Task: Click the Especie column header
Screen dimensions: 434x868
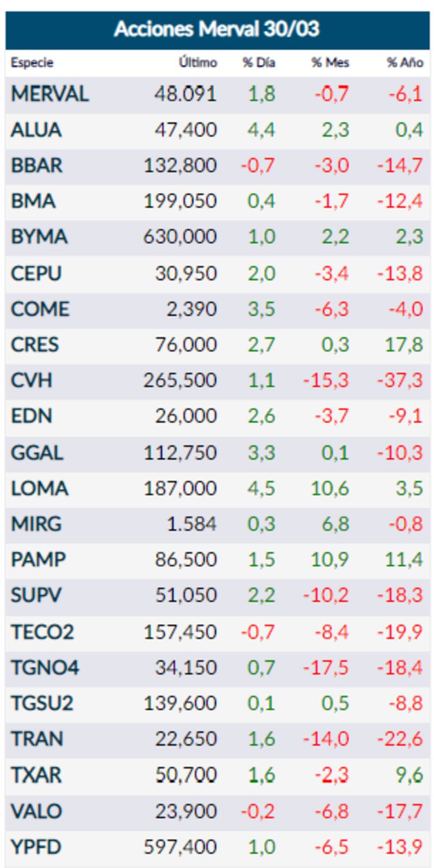Action: 32,63
